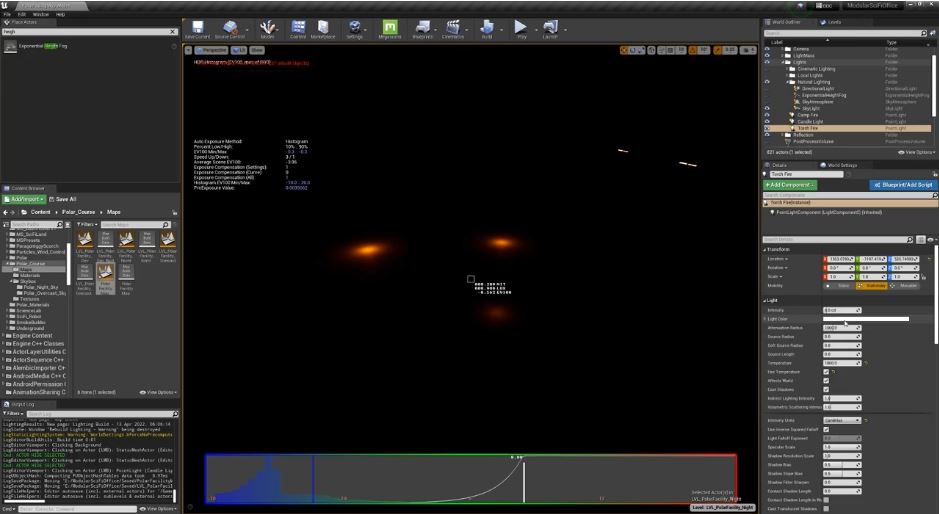939x514 pixels.
Task: Toggle the Use Temperature checkbox
Action: click(x=825, y=372)
